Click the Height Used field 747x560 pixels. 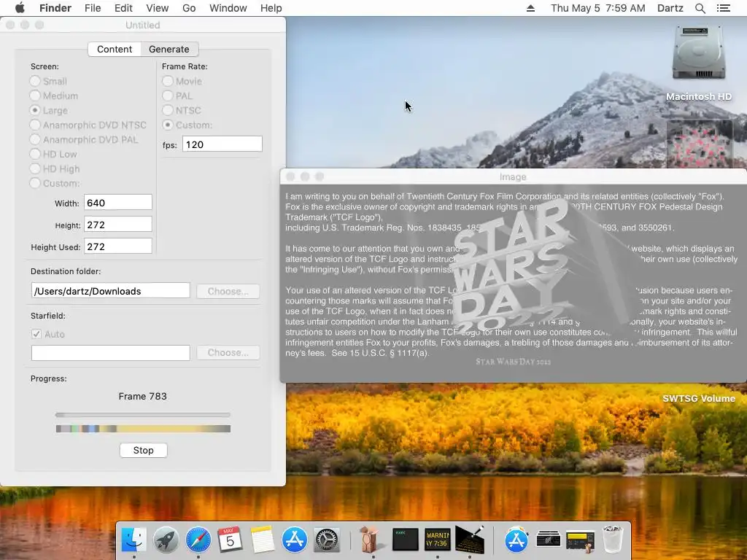(x=118, y=246)
